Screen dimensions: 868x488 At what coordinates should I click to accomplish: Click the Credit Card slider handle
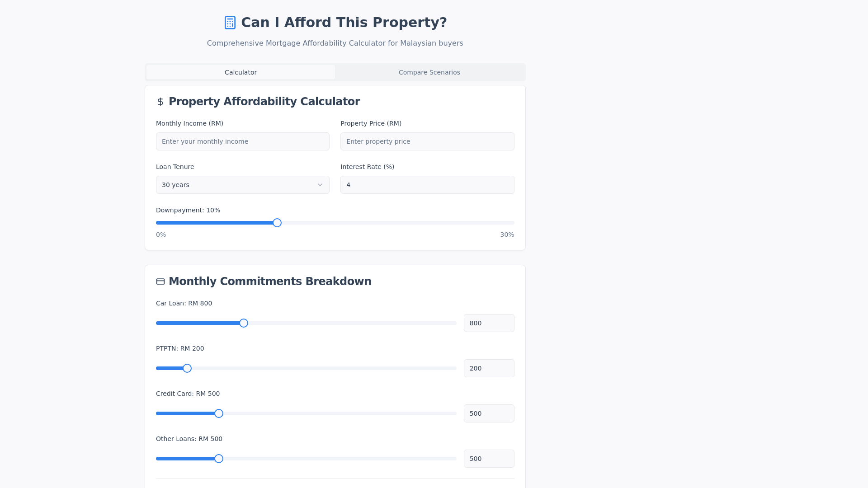tap(219, 413)
